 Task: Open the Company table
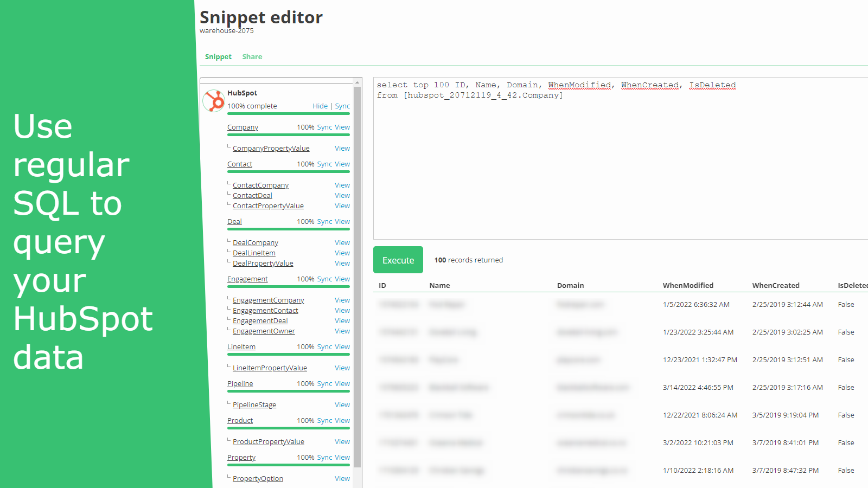point(242,127)
